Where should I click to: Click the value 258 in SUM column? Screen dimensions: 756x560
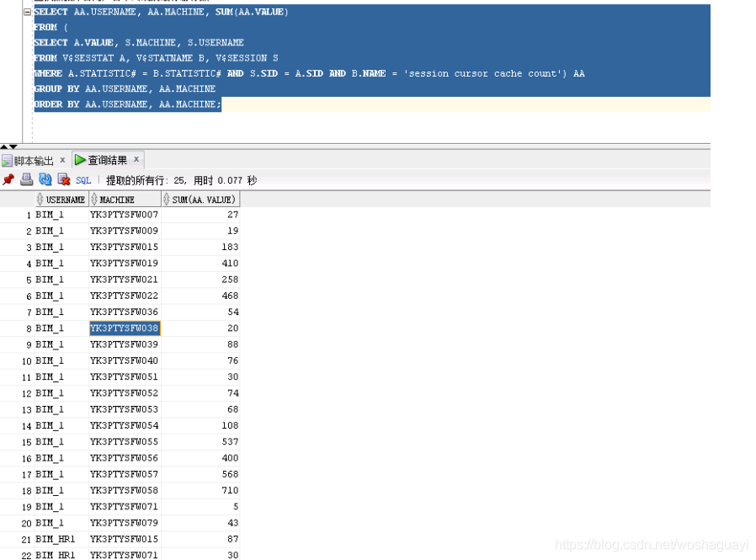tap(230, 280)
